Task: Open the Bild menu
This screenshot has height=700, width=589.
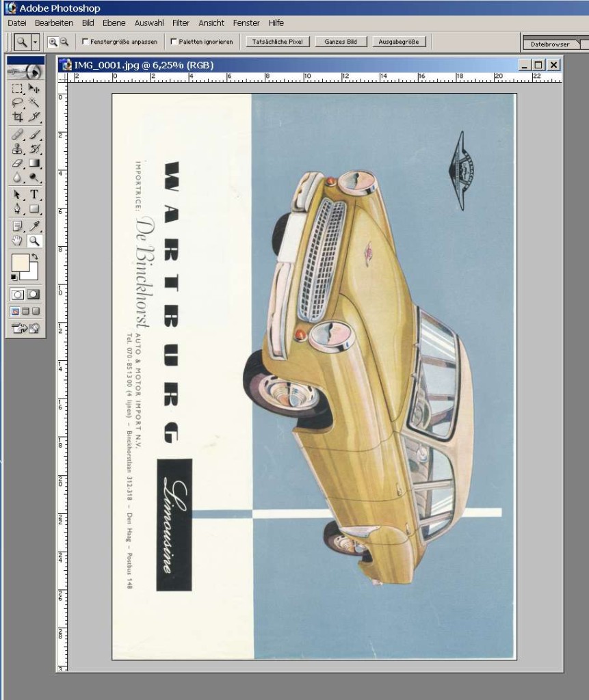Action: 88,23
